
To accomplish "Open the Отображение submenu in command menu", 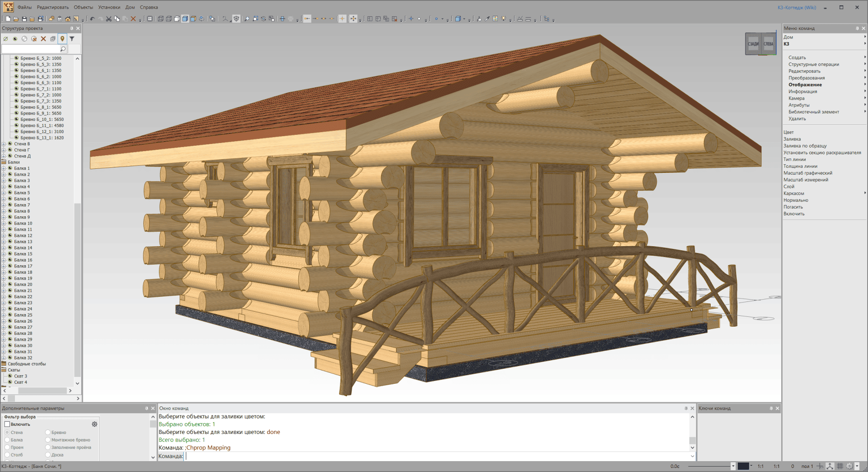I will pyautogui.click(x=805, y=85).
